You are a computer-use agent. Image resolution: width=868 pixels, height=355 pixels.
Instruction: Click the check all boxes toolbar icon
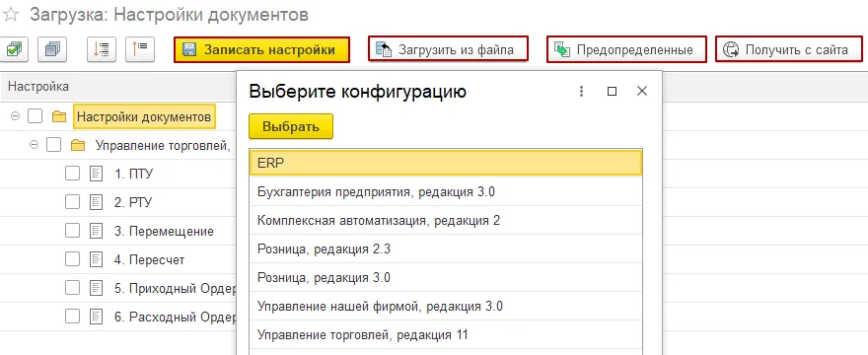[x=15, y=50]
